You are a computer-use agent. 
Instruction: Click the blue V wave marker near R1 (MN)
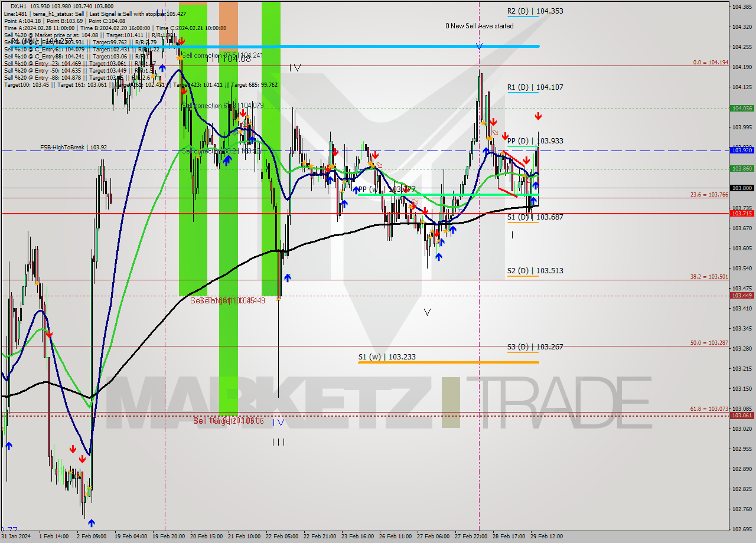480,46
